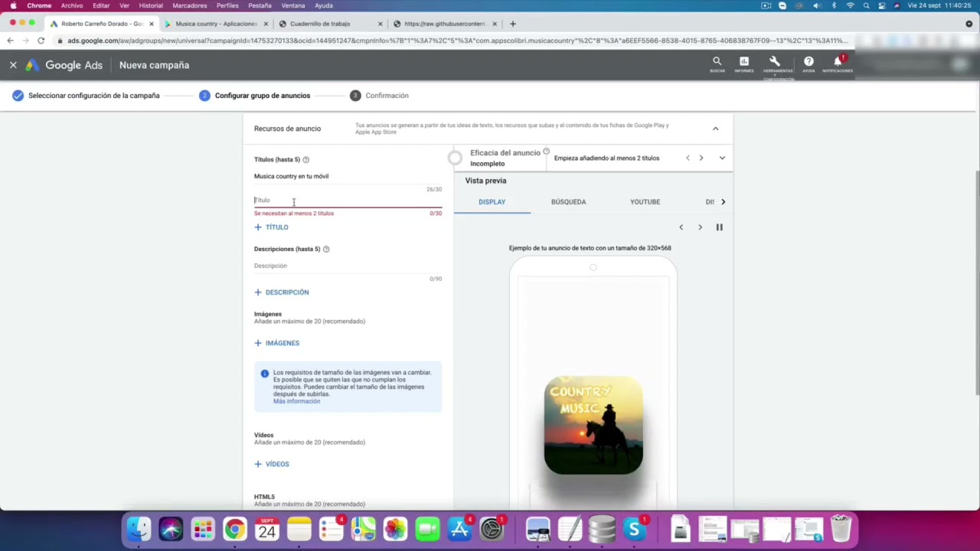Pause the ad preview slideshow
Viewport: 980px width, 551px height.
point(719,227)
